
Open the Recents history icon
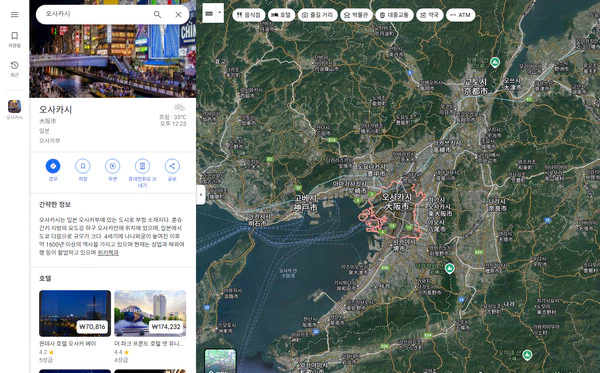(15, 69)
